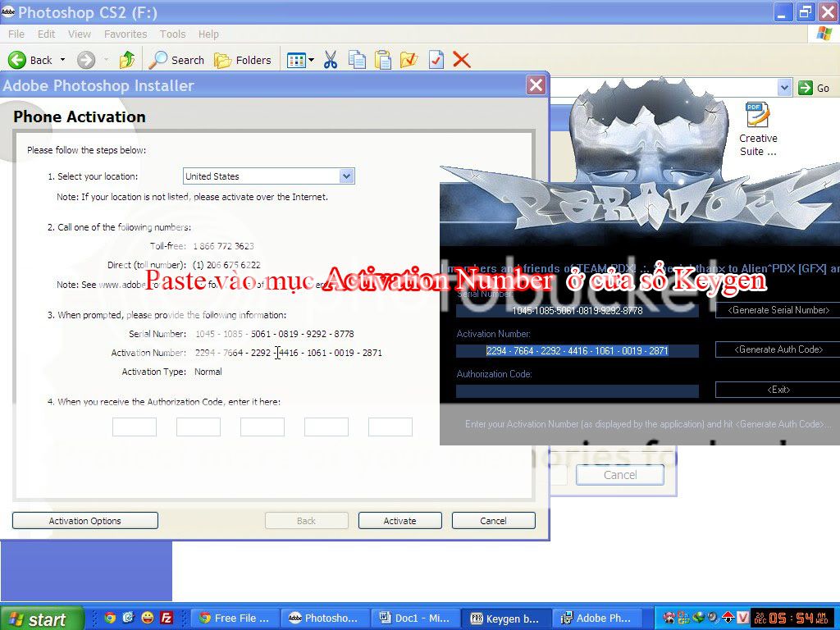Click the Go button beside address bar
The image size is (840, 630).
point(815,88)
